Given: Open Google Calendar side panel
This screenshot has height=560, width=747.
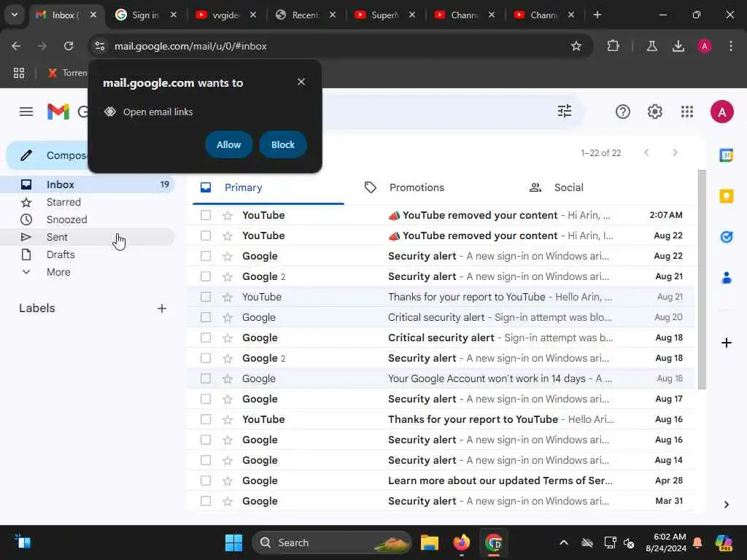Looking at the screenshot, I should coord(726,155).
